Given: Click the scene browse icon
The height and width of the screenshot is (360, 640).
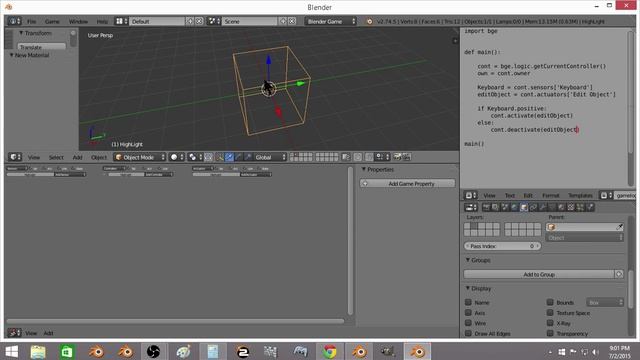Looking at the screenshot, I should [214, 21].
